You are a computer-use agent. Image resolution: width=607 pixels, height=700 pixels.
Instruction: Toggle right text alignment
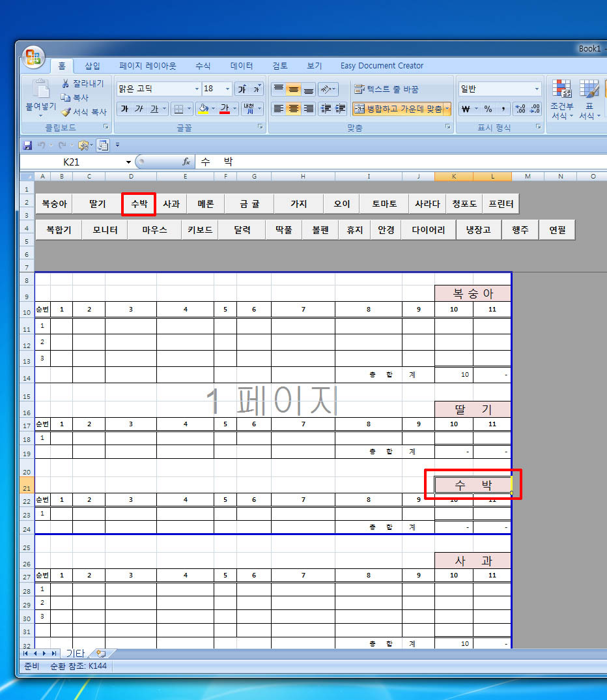coord(308,108)
